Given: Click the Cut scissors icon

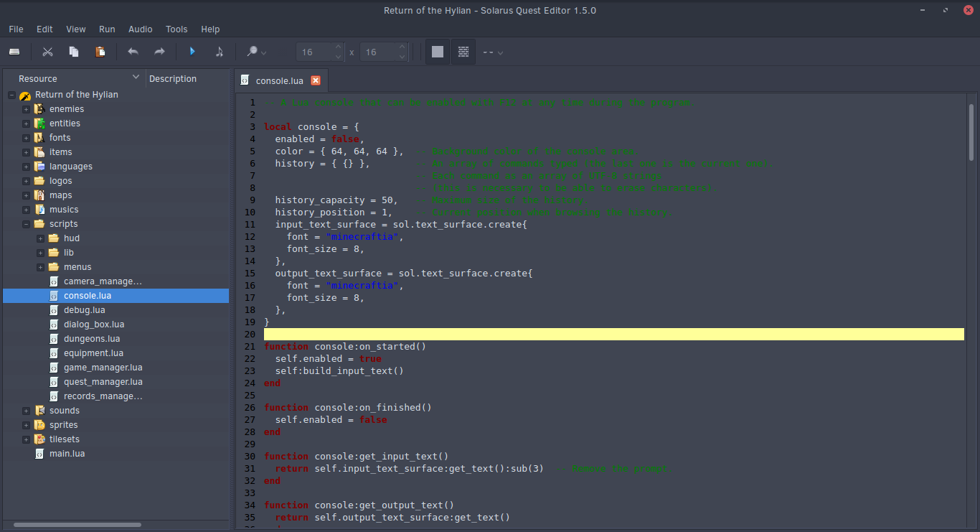Looking at the screenshot, I should coord(47,52).
